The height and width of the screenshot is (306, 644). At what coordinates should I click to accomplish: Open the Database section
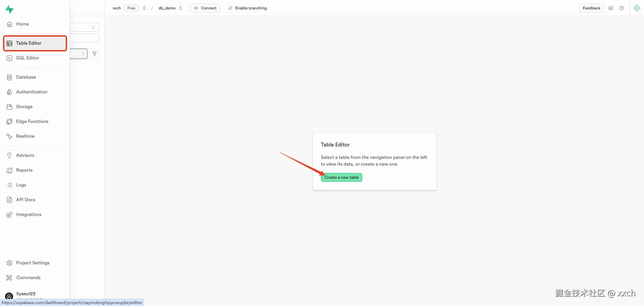(x=35, y=77)
